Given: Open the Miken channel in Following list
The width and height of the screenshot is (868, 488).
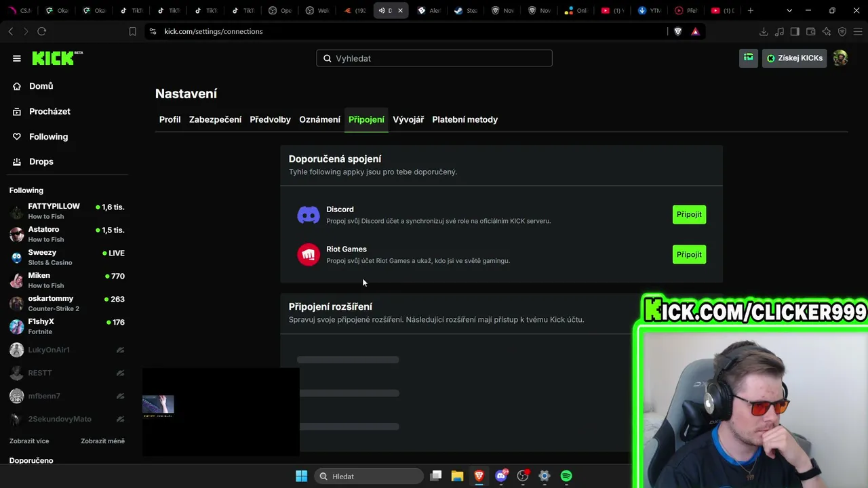Looking at the screenshot, I should (67, 281).
